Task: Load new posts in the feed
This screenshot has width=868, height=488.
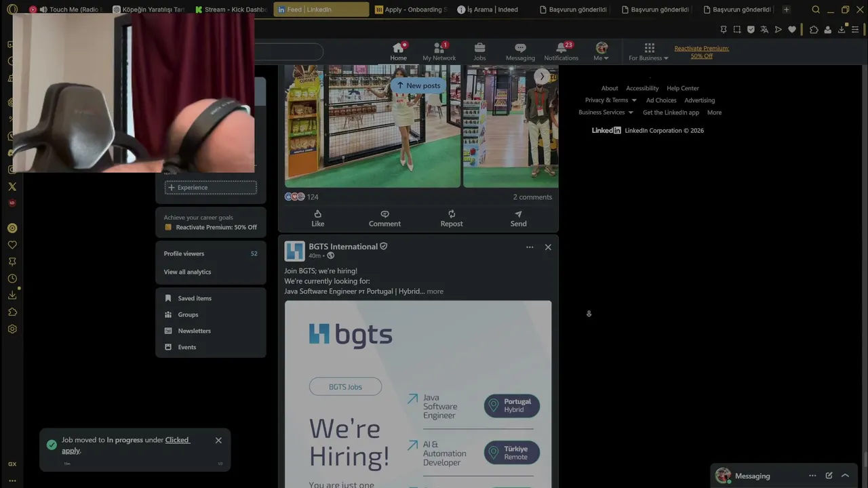Action: (418, 85)
